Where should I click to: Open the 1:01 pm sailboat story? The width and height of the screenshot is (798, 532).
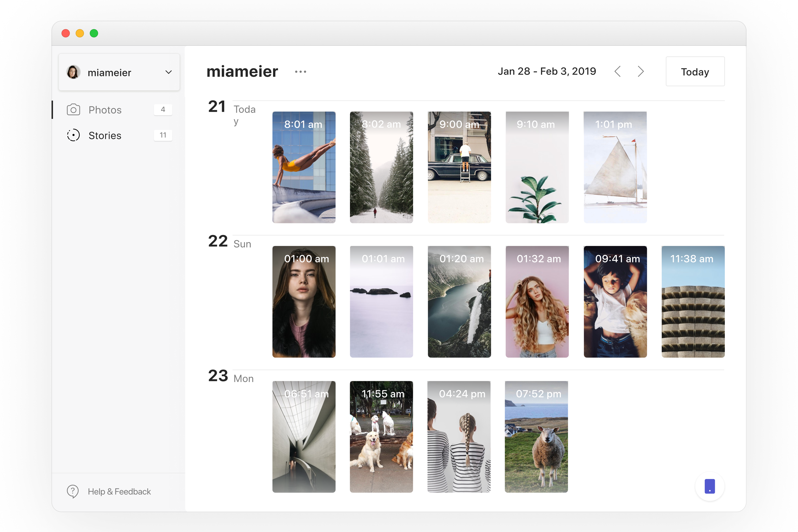coord(615,167)
